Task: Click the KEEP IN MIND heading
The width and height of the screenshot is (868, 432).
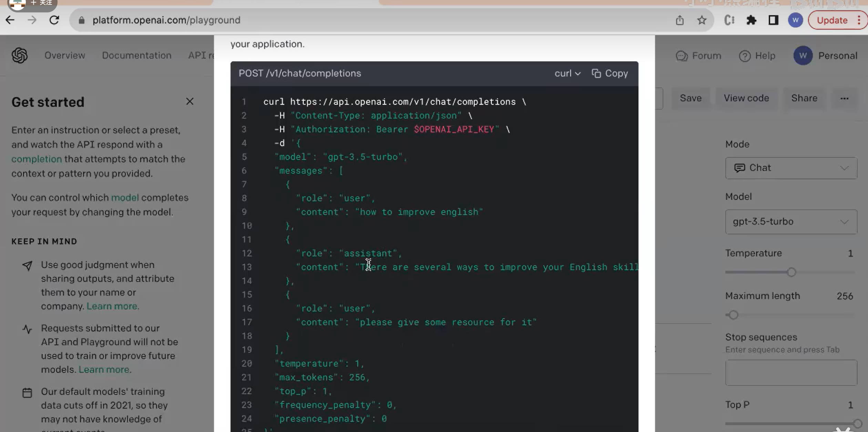Action: click(44, 241)
